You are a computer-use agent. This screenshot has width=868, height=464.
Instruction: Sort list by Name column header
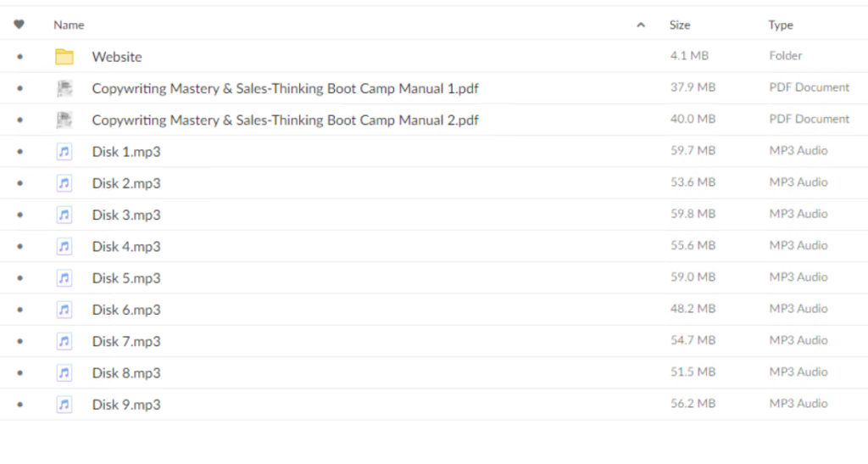point(69,25)
